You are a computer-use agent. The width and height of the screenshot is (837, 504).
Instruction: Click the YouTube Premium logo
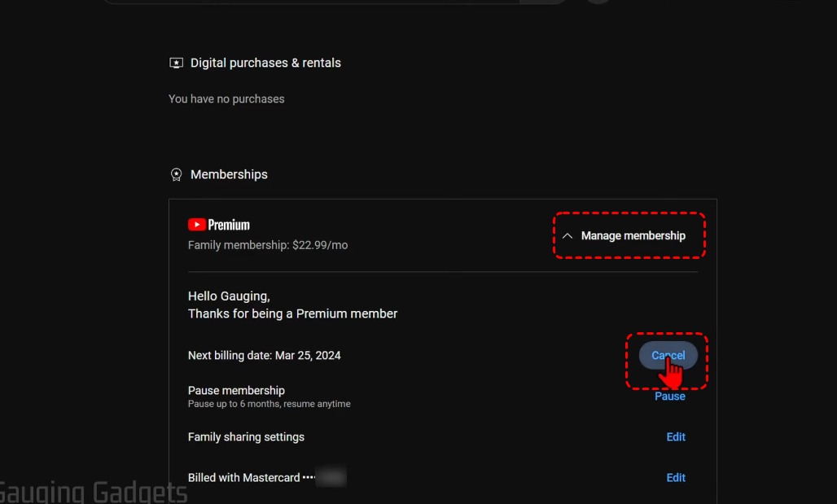tap(219, 225)
